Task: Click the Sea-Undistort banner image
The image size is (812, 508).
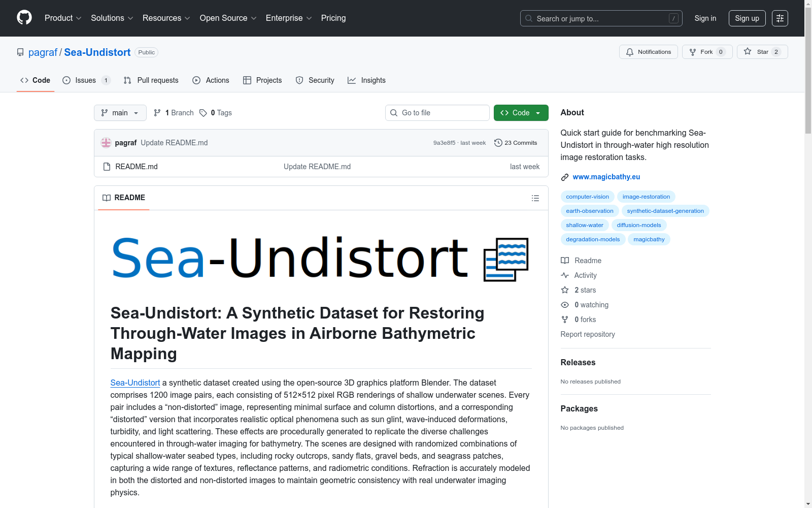Action: click(321, 258)
